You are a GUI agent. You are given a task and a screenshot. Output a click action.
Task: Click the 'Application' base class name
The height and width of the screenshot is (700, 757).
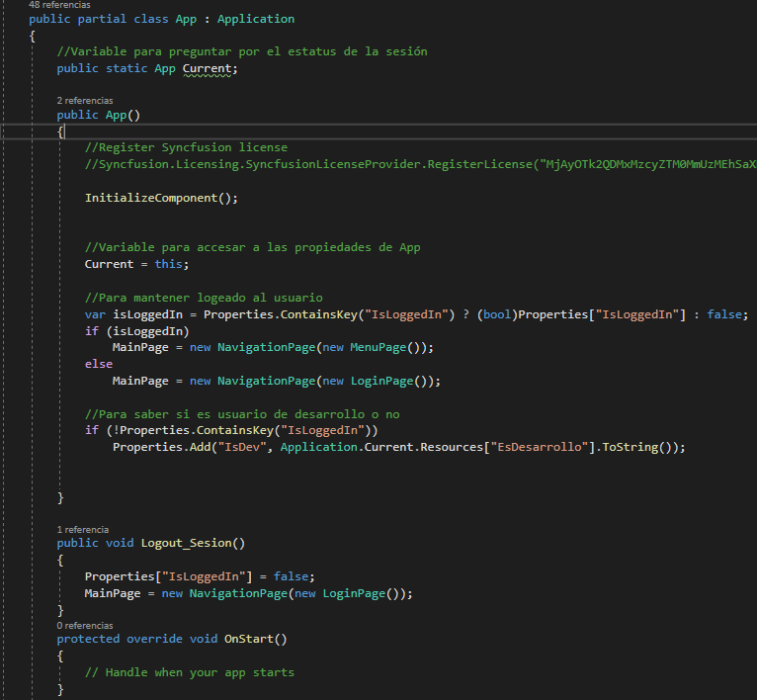256,19
